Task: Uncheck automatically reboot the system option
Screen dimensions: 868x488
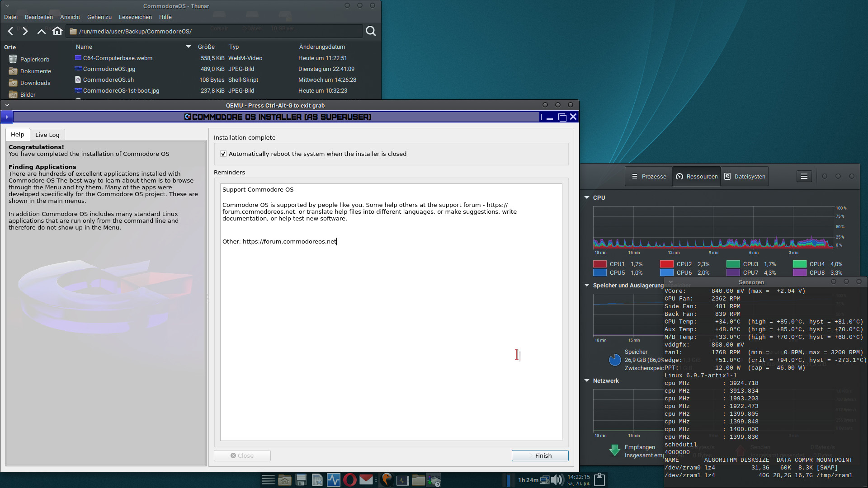Action: pos(223,154)
